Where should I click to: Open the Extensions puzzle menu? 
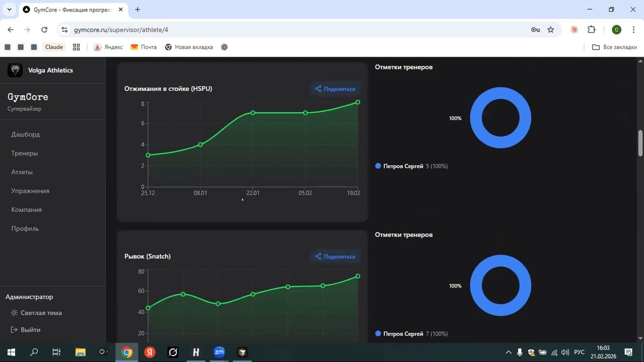click(x=592, y=30)
